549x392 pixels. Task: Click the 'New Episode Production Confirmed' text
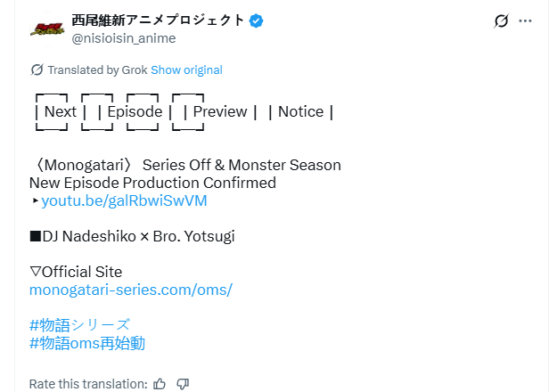coord(152,183)
